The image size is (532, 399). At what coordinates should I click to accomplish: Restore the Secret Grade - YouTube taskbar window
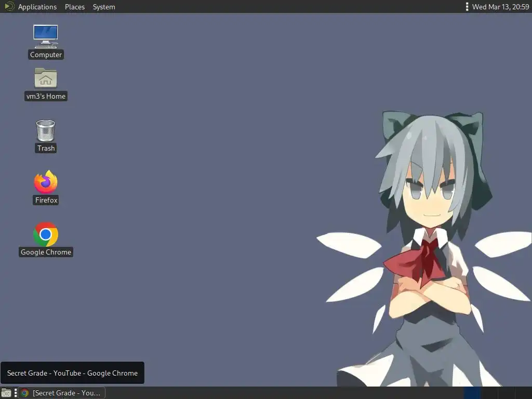[62, 393]
